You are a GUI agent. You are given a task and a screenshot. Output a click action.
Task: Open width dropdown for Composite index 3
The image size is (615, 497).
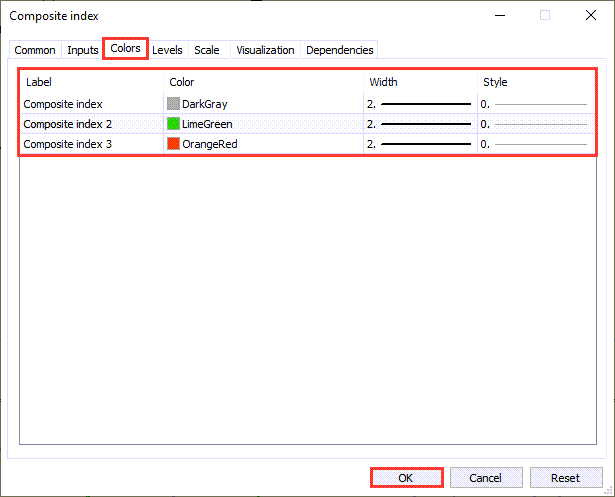click(x=420, y=144)
